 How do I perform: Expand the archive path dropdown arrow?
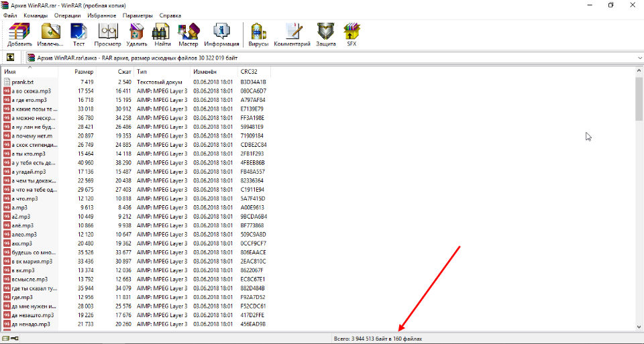pyautogui.click(x=640, y=58)
